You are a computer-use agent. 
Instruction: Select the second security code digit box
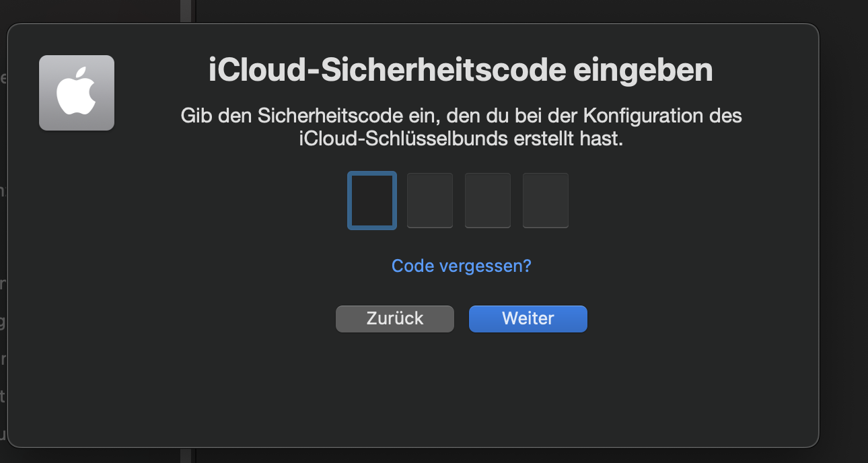coord(429,201)
